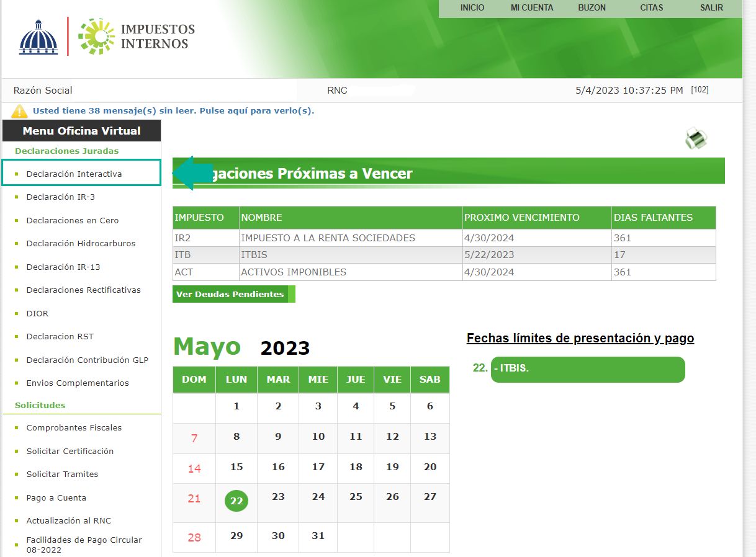Open INICIO in the top navigation
The image size is (756, 557).
pyautogui.click(x=472, y=8)
